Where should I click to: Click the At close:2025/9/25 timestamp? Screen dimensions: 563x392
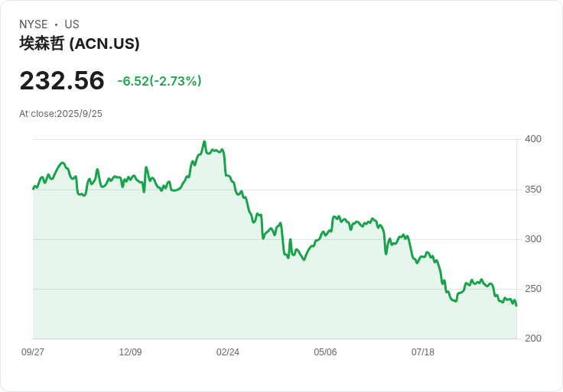pyautogui.click(x=60, y=114)
